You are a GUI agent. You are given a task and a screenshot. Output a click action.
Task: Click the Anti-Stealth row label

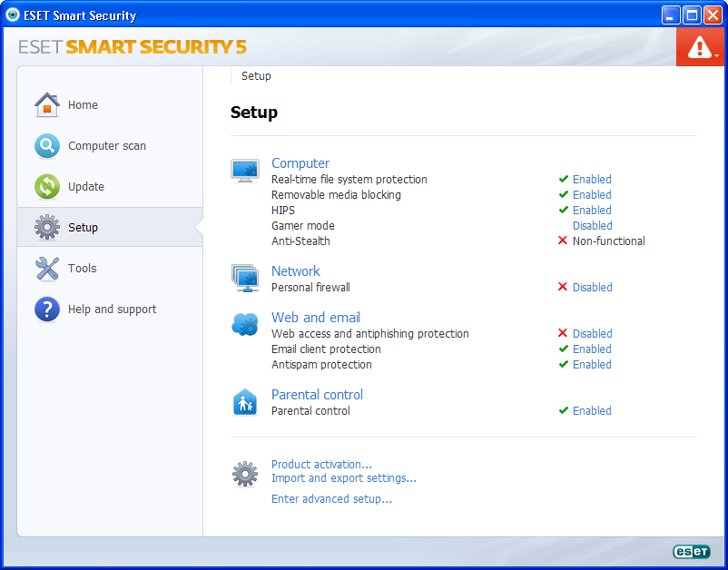(x=300, y=241)
